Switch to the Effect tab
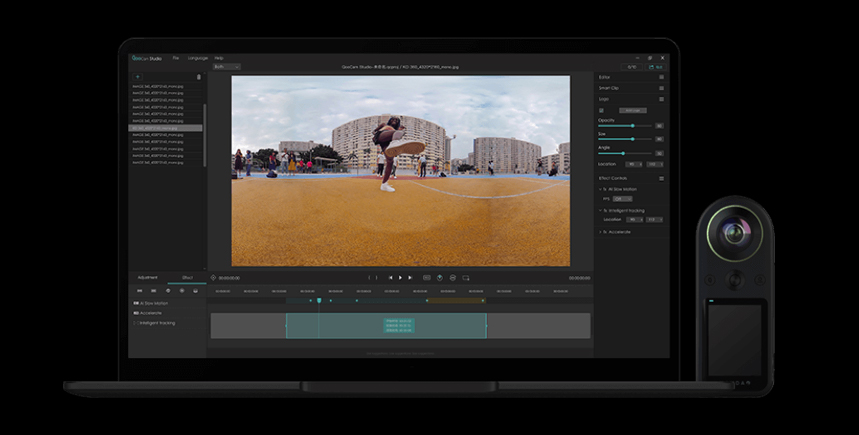The height and width of the screenshot is (435, 859). click(x=187, y=278)
